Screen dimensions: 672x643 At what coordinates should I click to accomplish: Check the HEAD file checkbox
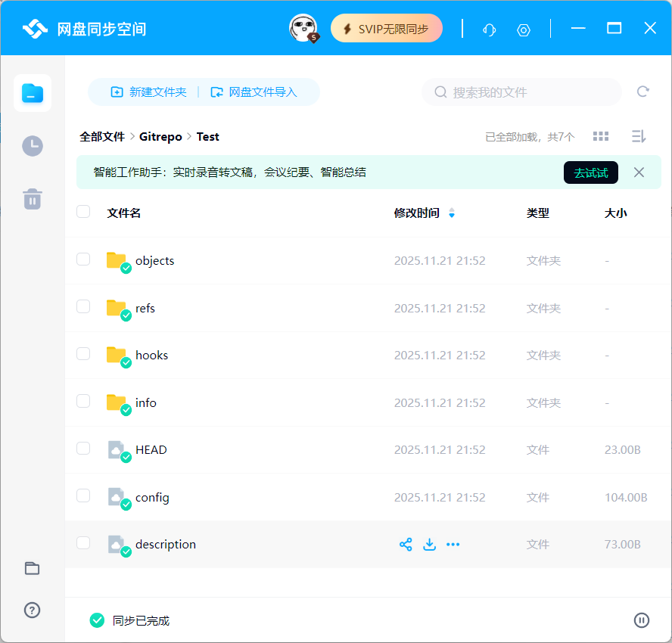83,449
